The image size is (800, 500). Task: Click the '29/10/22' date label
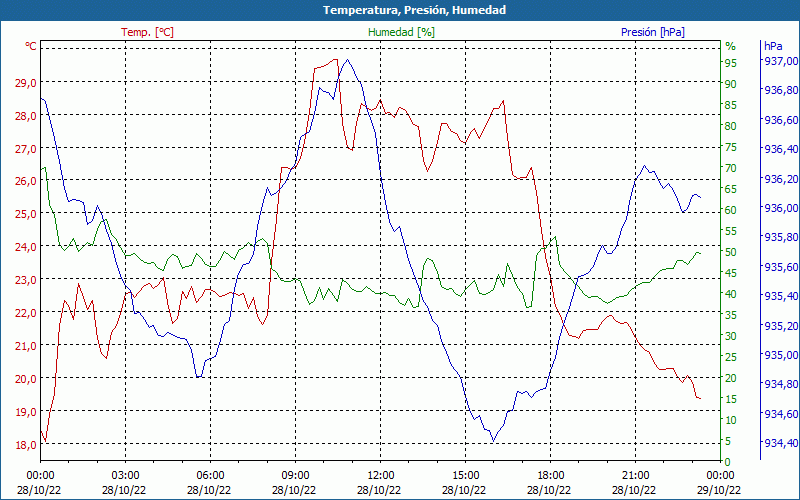(x=719, y=491)
